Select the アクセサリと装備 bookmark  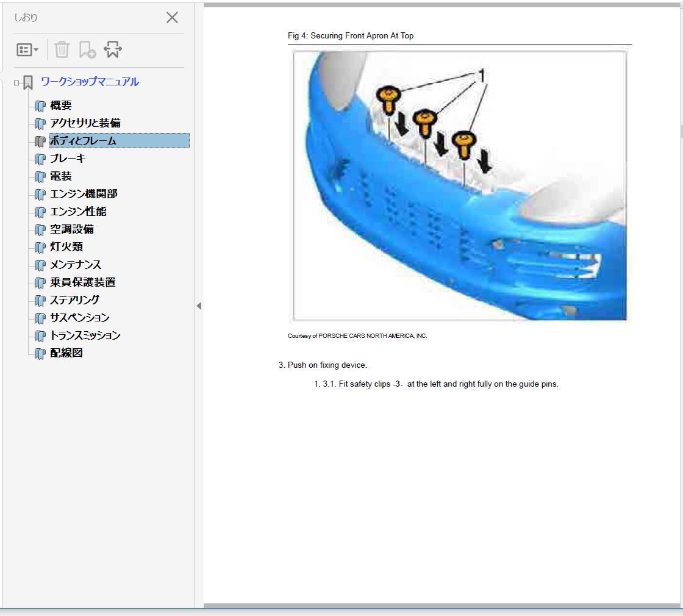point(85,123)
